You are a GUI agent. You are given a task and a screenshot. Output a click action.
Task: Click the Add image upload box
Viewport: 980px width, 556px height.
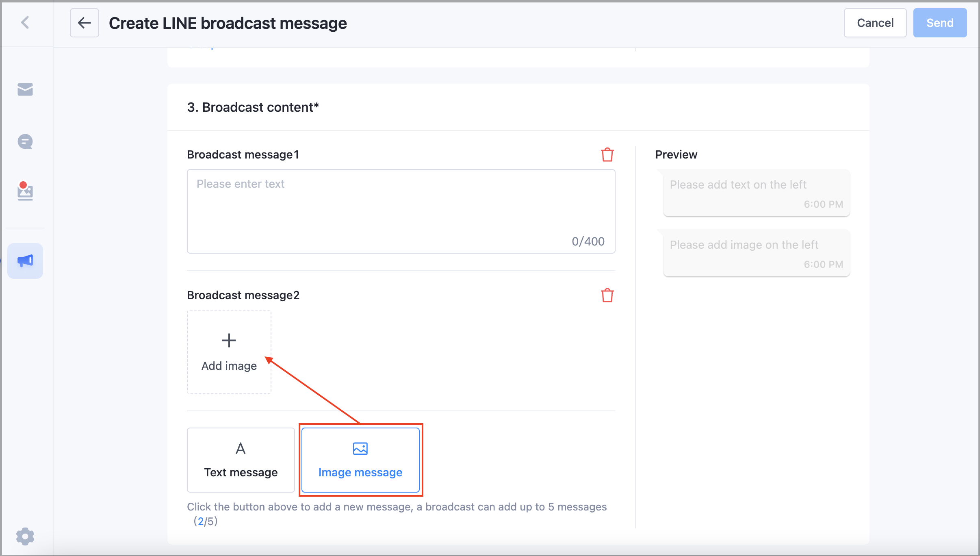coord(229,352)
